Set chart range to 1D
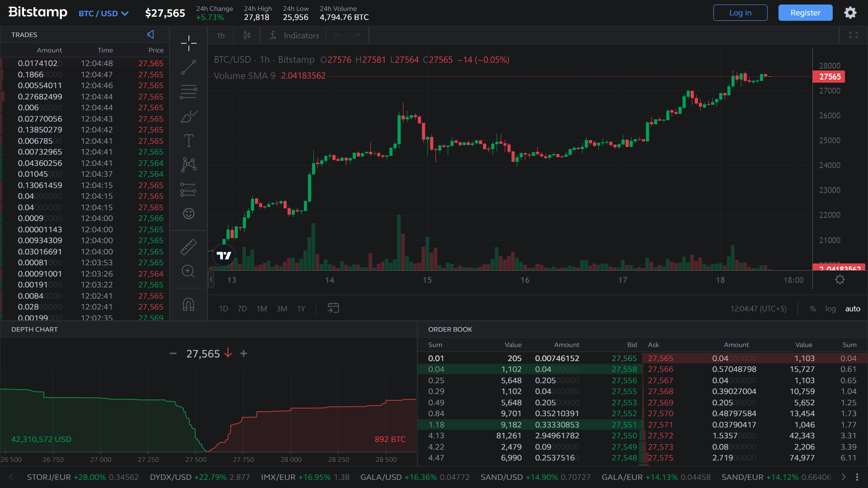 point(223,309)
